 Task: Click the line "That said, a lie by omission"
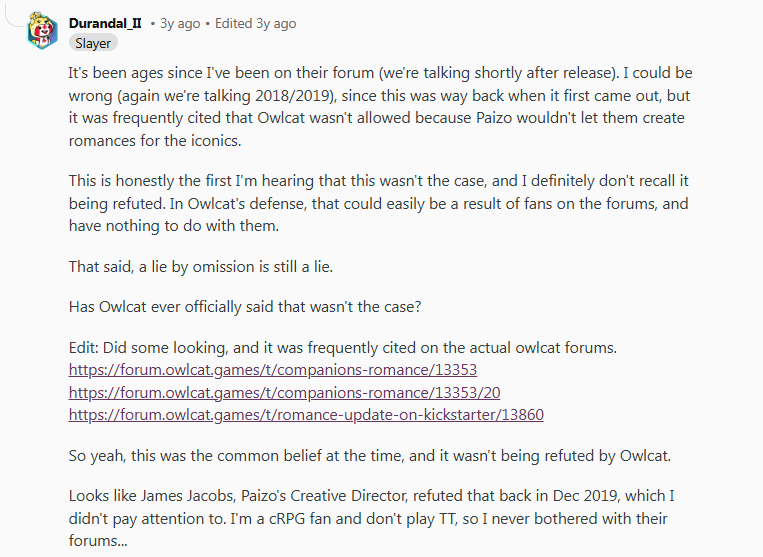[200, 267]
